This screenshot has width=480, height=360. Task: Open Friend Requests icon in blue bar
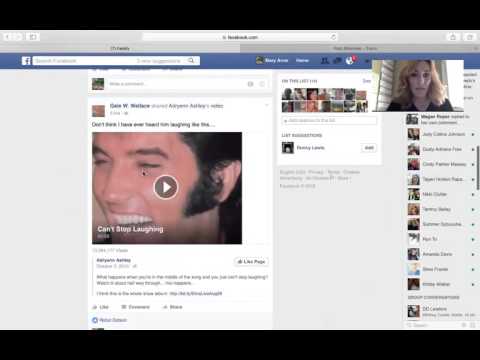(325, 60)
